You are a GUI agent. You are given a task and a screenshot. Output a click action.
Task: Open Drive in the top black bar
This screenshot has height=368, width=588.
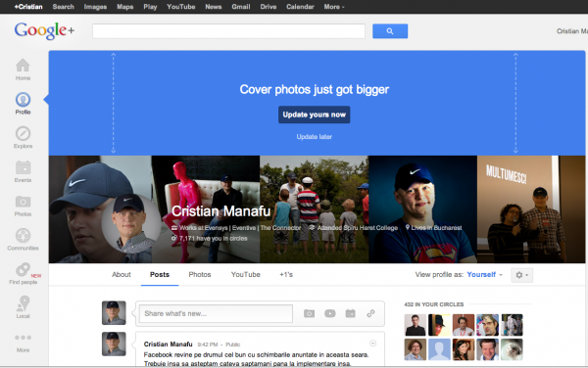click(x=269, y=7)
